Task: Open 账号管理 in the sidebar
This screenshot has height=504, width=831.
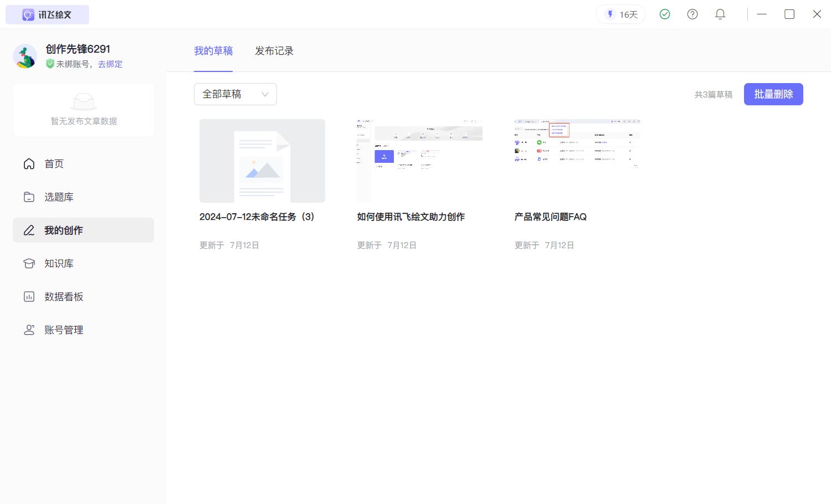Action: (x=83, y=330)
